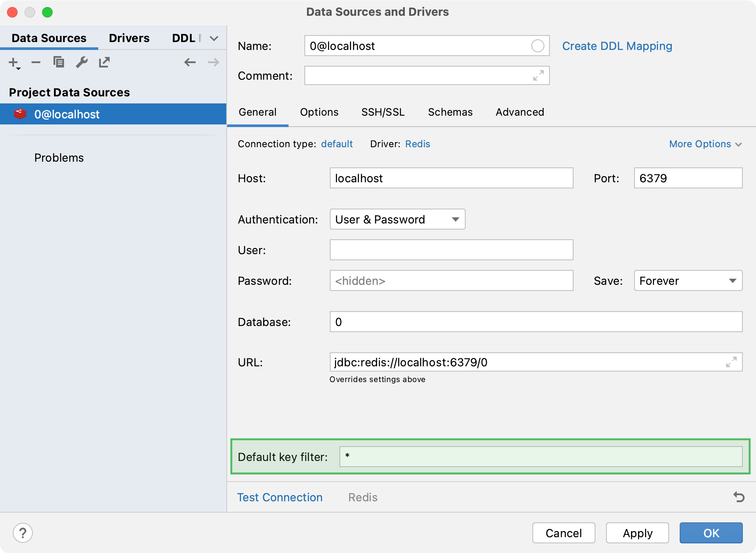Click the Test Connection link
The width and height of the screenshot is (756, 553).
pos(280,497)
